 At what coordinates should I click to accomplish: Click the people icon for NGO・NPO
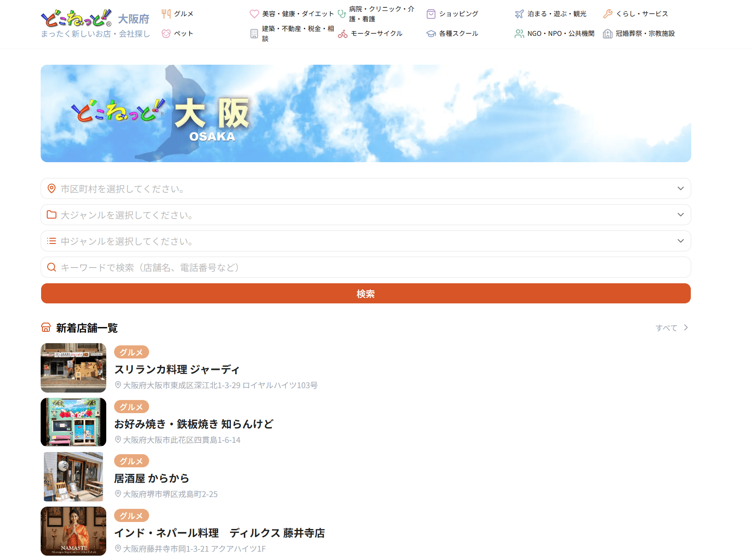(x=519, y=34)
